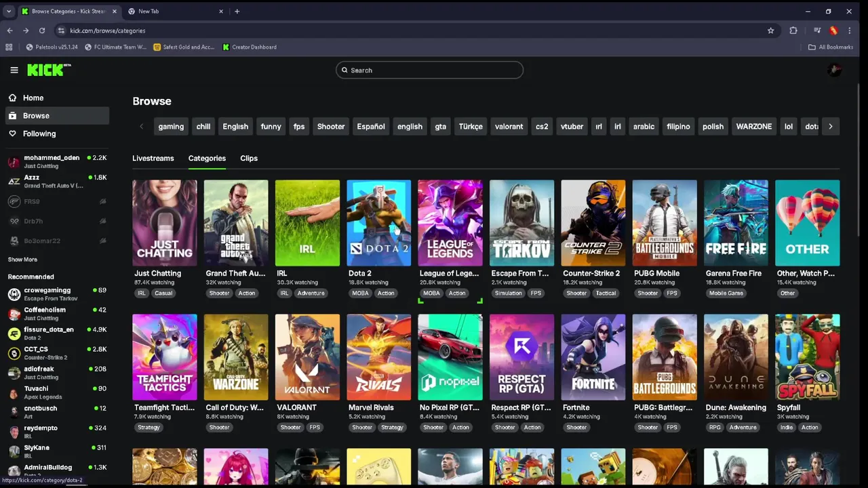Open mohammed_oden channel avatar
Screen dimensions: 868x488
[x=14, y=161]
